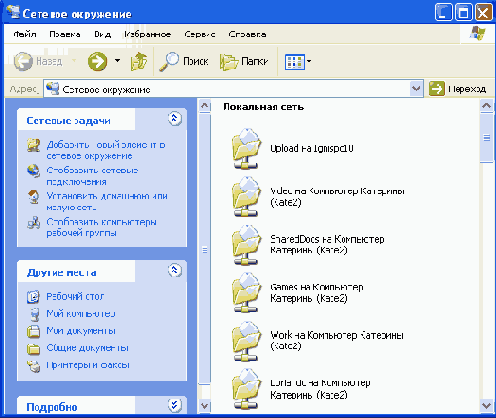Click the Рабочий стол link
This screenshot has height=418, width=496.
[75, 296]
